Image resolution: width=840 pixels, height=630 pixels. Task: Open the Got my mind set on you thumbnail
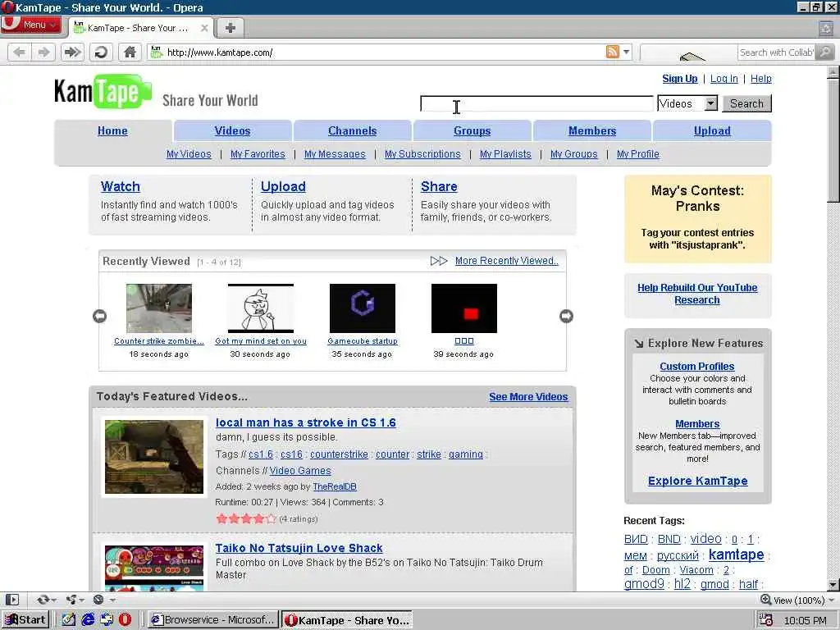point(261,308)
